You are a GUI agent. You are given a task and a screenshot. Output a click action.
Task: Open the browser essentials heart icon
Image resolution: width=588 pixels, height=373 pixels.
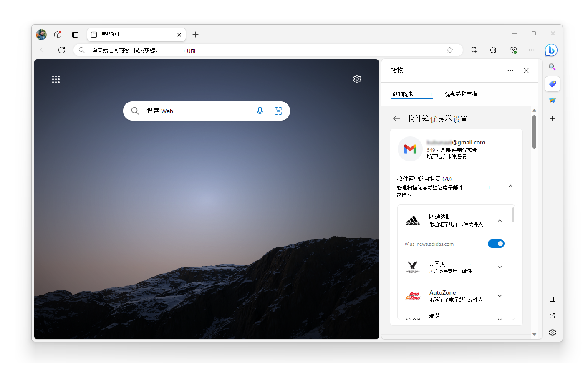(x=513, y=50)
